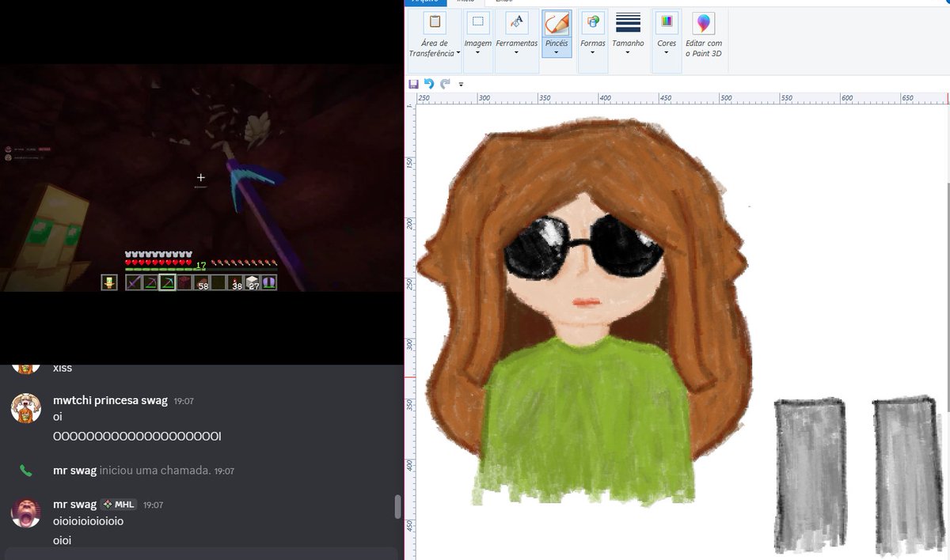Click the last message oioi
The image size is (950, 560).
(63, 541)
